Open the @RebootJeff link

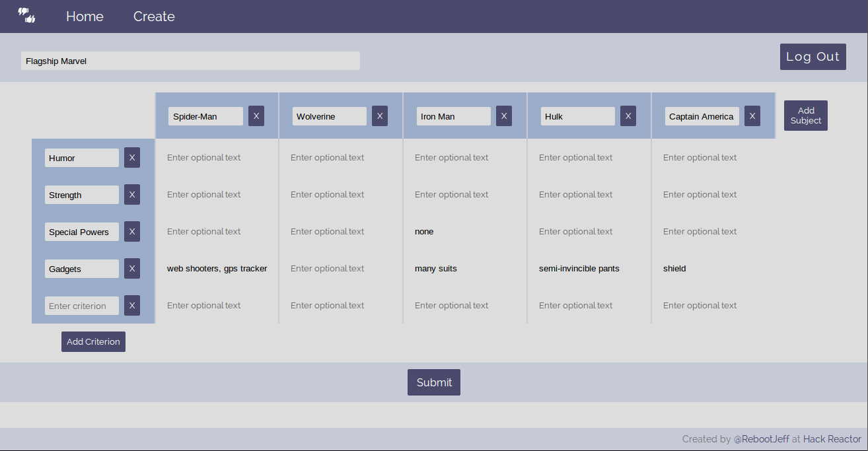pyautogui.click(x=762, y=439)
